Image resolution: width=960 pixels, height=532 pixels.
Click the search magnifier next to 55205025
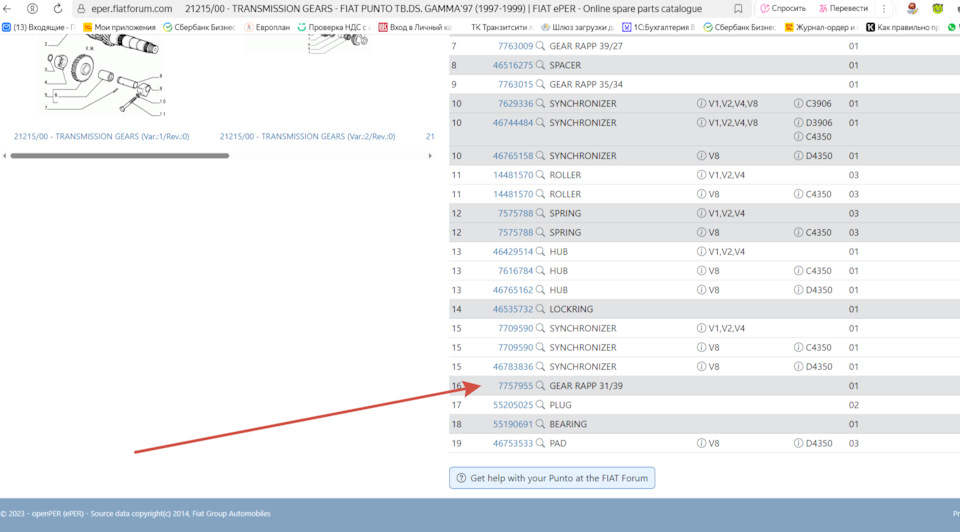click(x=540, y=405)
